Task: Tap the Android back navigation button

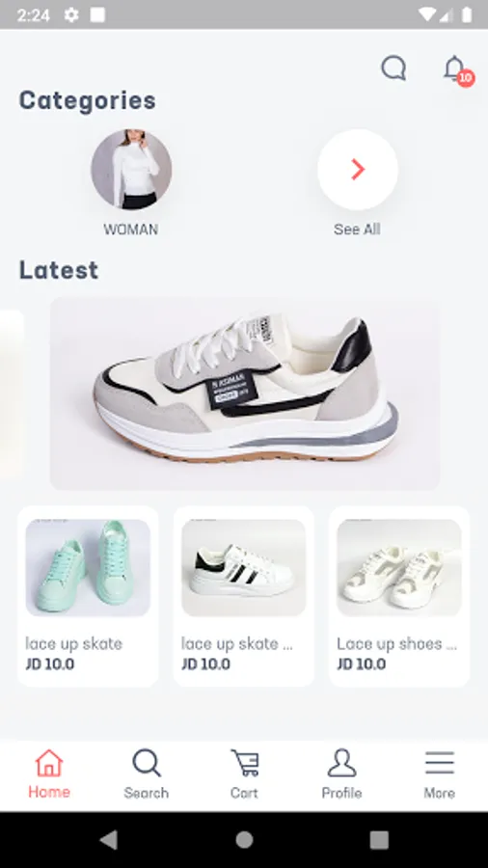Action: [x=109, y=840]
